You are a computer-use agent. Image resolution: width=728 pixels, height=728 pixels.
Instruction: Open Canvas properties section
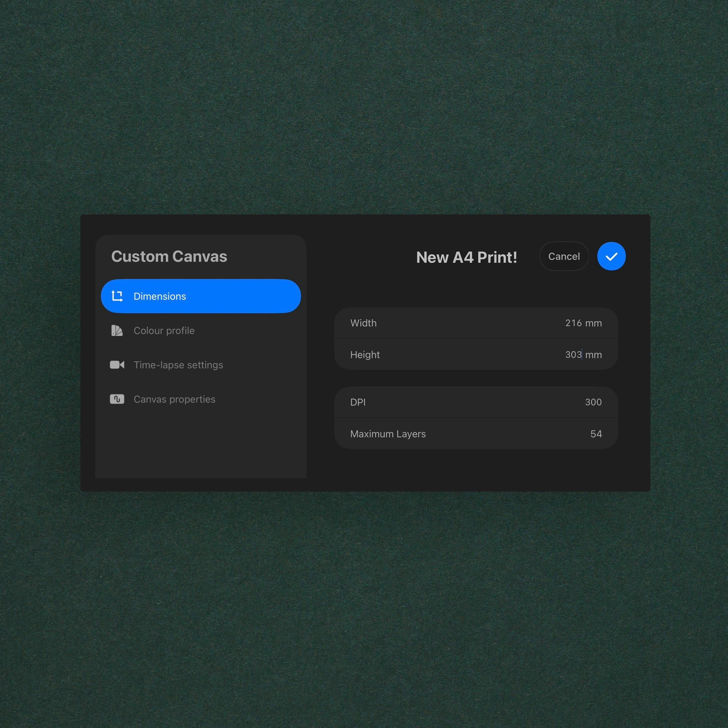click(175, 399)
